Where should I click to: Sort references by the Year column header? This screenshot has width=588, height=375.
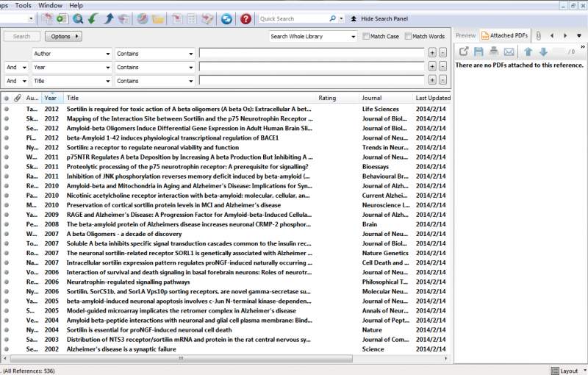click(x=52, y=98)
